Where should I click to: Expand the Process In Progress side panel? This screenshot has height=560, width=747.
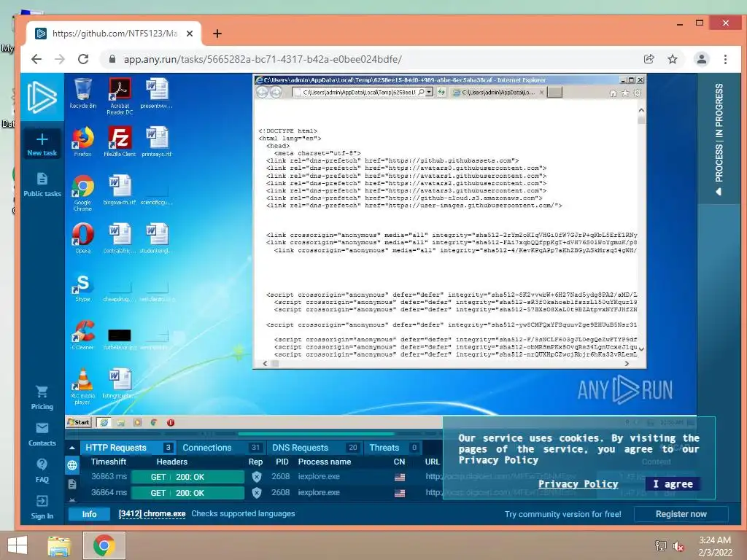(719, 139)
